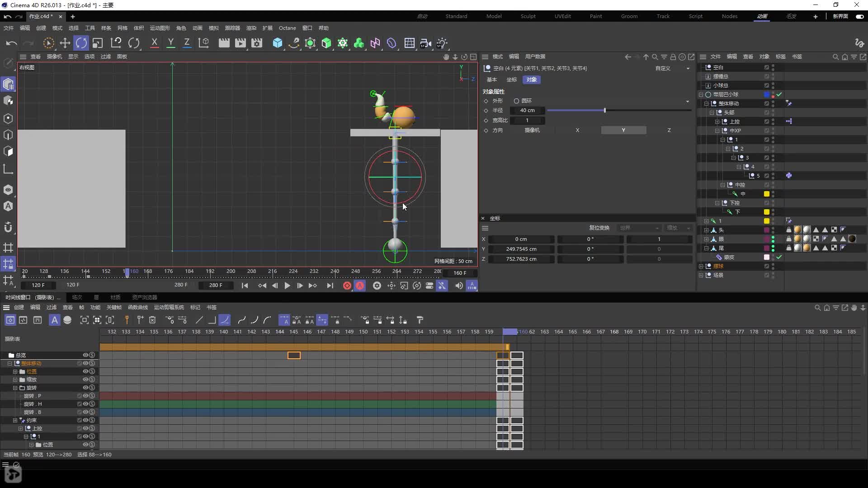This screenshot has height=488, width=868.
Task: Collapse 整体移动 in object manager
Action: (707, 103)
